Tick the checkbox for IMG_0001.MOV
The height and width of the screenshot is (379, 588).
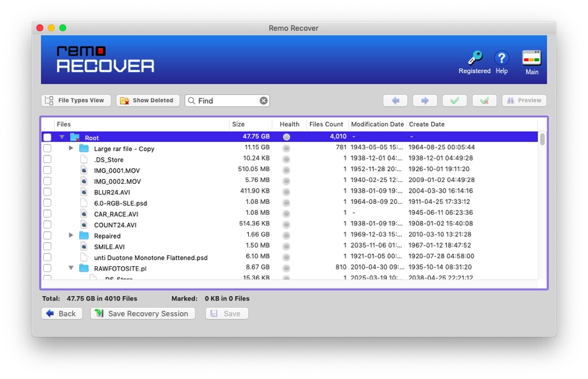(47, 170)
